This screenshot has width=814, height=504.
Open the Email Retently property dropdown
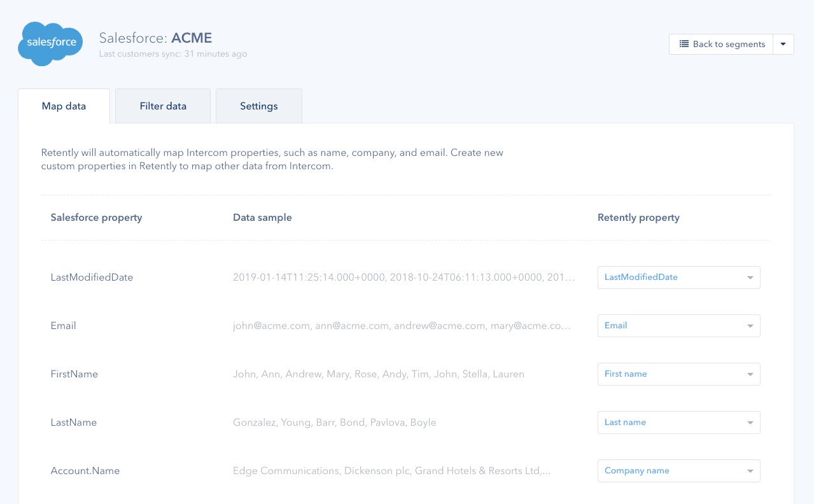(x=679, y=326)
